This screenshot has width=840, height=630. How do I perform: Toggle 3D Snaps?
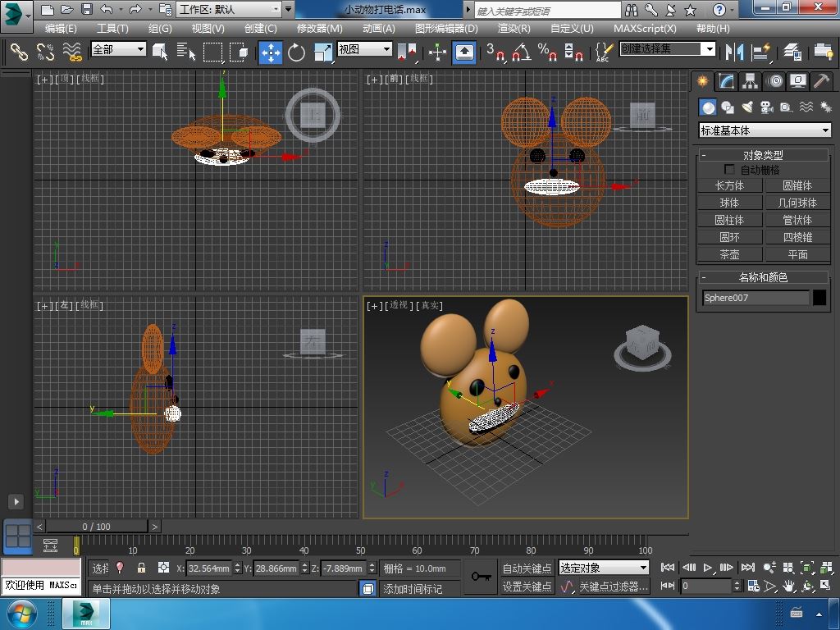pos(495,52)
